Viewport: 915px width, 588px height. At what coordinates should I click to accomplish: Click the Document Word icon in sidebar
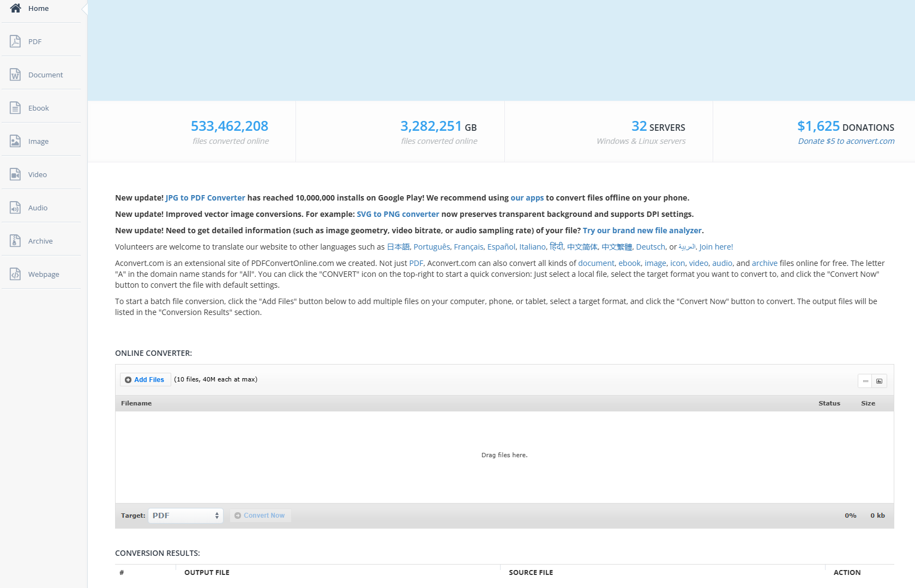point(15,75)
